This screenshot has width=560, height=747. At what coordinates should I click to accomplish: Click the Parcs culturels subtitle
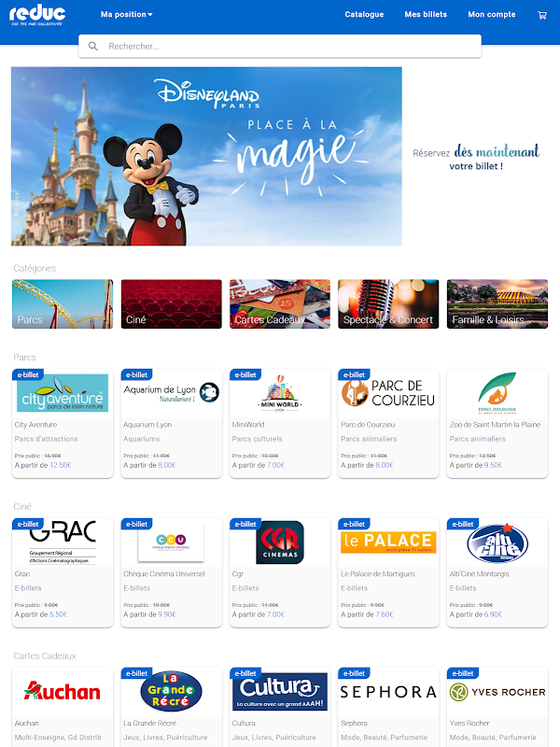258,439
